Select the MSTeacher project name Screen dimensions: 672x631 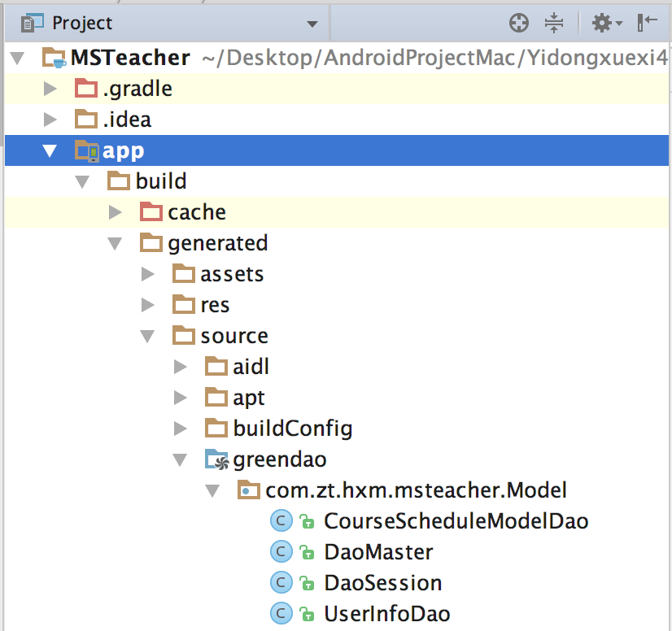(130, 58)
